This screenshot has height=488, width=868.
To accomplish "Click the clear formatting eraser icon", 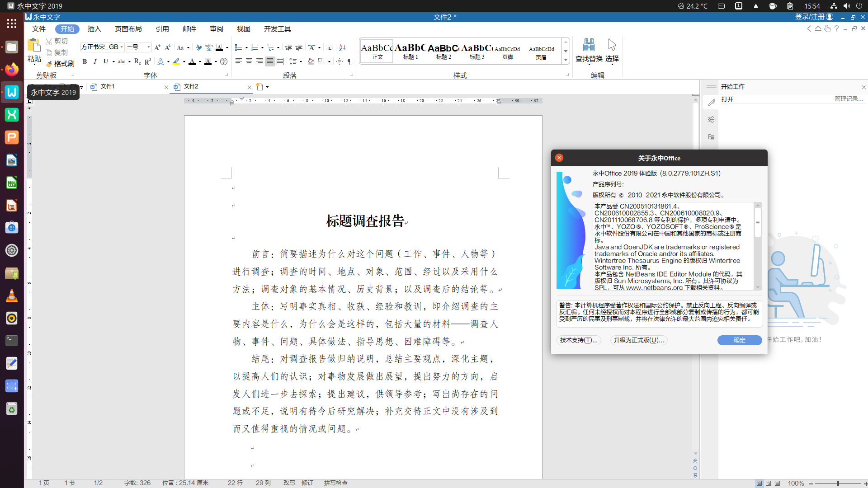I will (x=198, y=47).
